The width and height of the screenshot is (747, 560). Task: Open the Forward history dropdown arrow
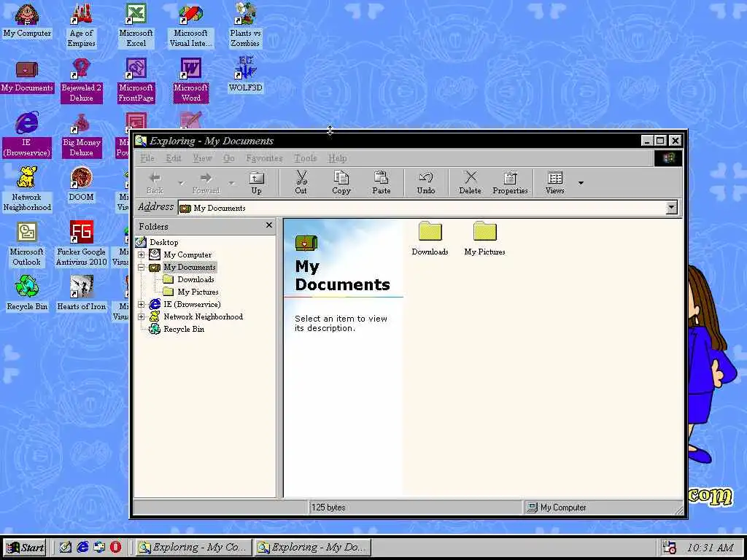tap(231, 183)
